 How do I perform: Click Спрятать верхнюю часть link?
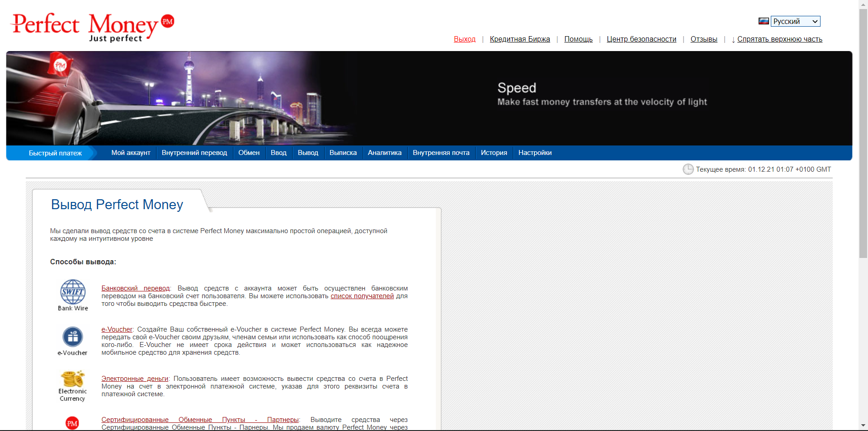pyautogui.click(x=779, y=39)
